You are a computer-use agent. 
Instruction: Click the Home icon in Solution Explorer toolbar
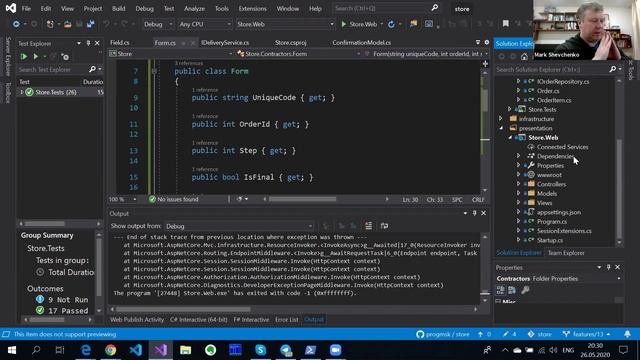[x=524, y=56]
